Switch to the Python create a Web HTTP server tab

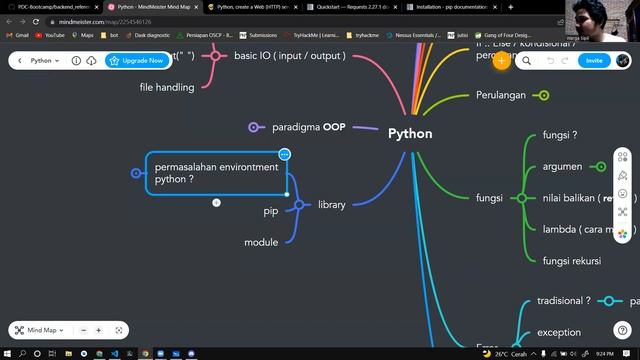pos(252,7)
